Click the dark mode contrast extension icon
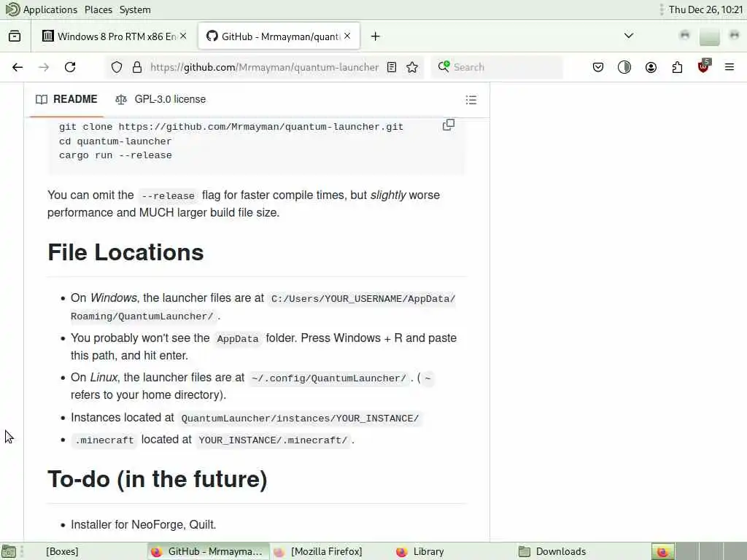This screenshot has height=560, width=747. 624,67
